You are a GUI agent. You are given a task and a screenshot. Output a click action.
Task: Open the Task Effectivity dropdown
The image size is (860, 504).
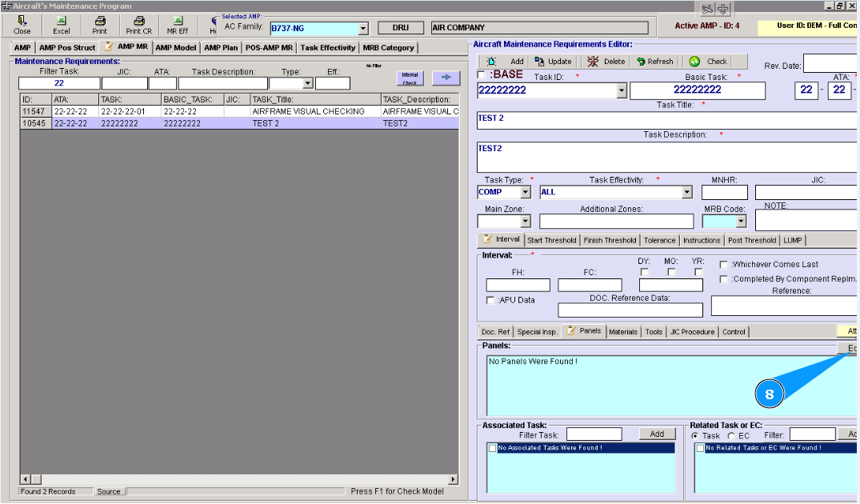pos(686,193)
